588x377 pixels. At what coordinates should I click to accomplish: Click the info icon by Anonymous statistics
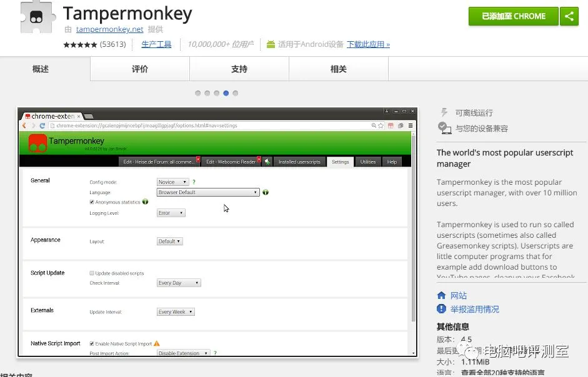pyautogui.click(x=146, y=202)
